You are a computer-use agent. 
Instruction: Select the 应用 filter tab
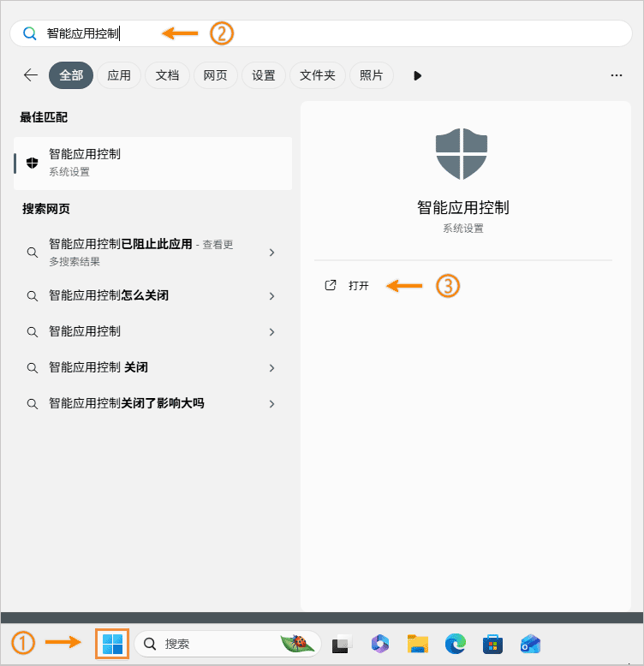(x=119, y=75)
